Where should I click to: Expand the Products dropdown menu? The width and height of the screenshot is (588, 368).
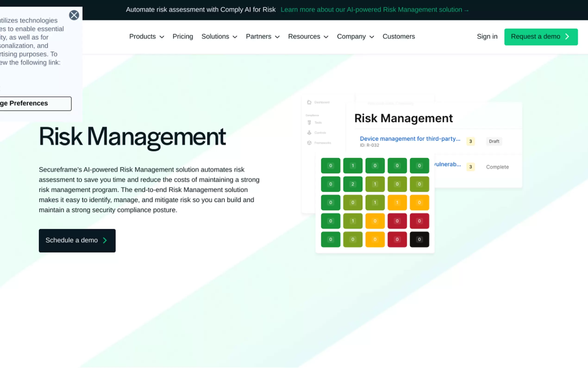(147, 37)
